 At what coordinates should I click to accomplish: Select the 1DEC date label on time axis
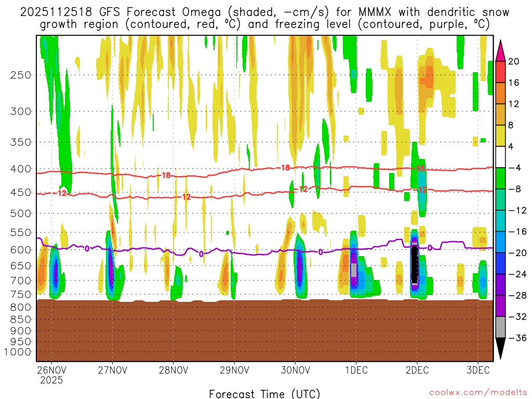(356, 370)
